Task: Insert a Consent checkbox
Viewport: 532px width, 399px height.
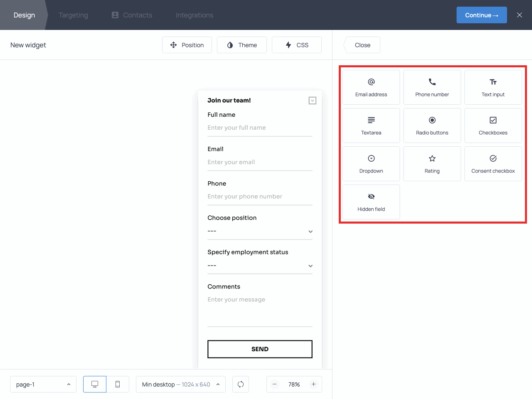Action: [493, 164]
